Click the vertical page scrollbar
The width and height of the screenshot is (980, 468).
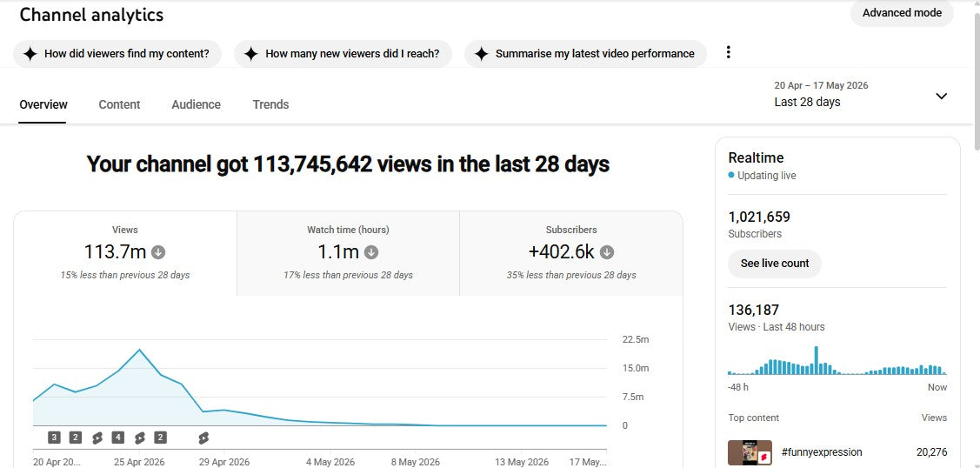pyautogui.click(x=975, y=81)
